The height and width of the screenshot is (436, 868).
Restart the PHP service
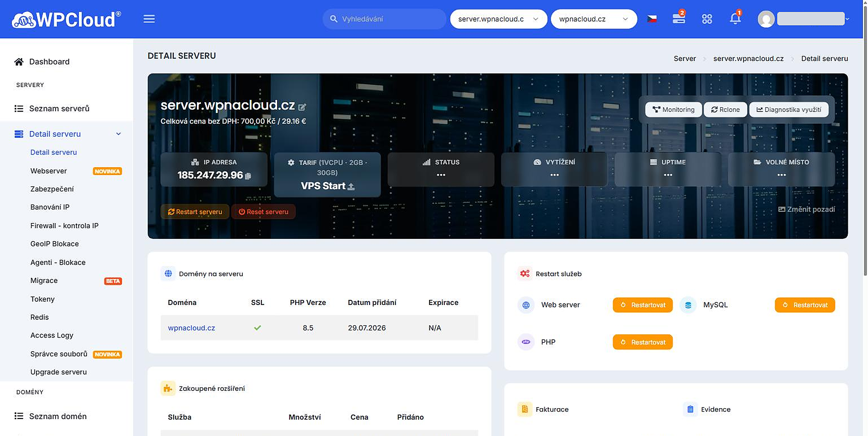coord(643,342)
